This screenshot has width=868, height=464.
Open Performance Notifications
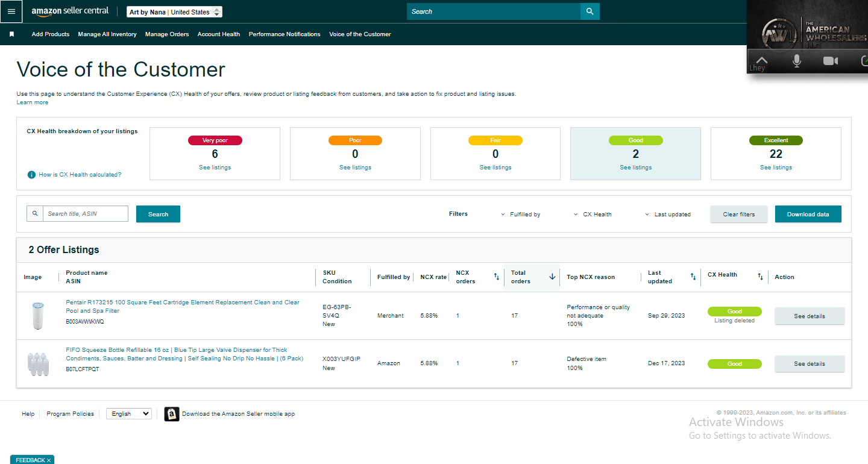click(x=285, y=34)
